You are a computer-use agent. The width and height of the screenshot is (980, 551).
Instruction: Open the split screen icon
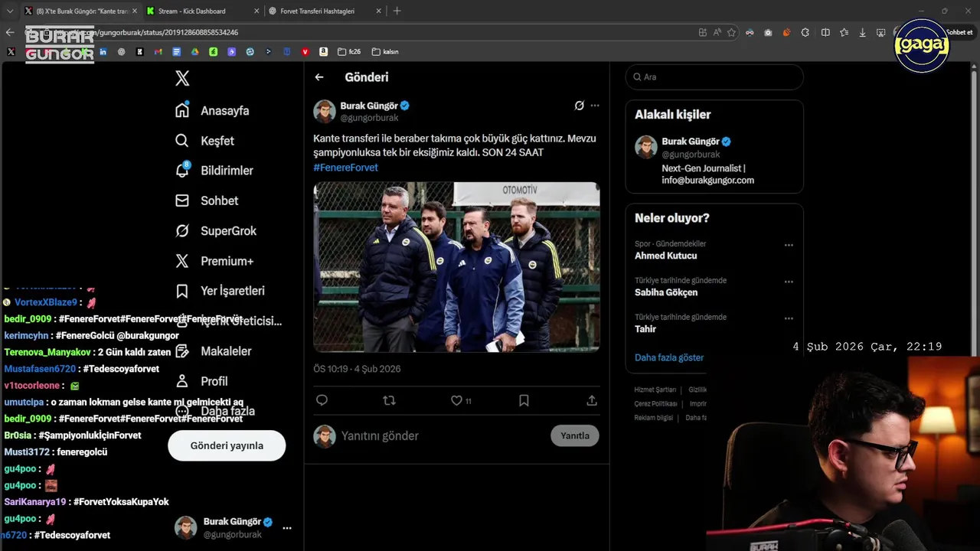825,32
